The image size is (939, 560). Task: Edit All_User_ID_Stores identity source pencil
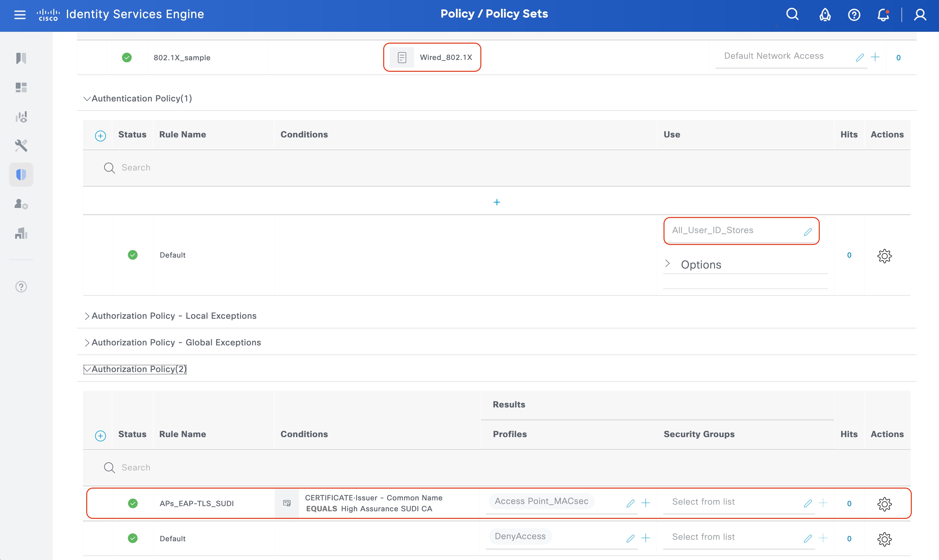[x=808, y=232]
